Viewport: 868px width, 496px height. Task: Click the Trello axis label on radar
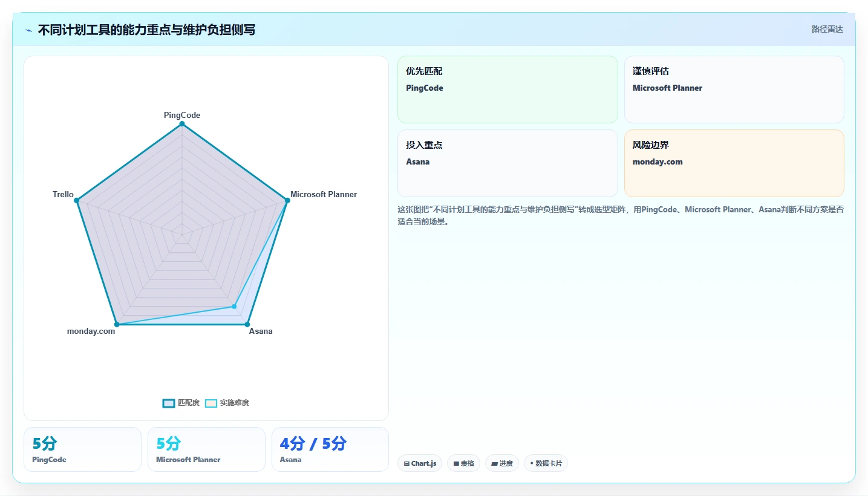(x=63, y=194)
